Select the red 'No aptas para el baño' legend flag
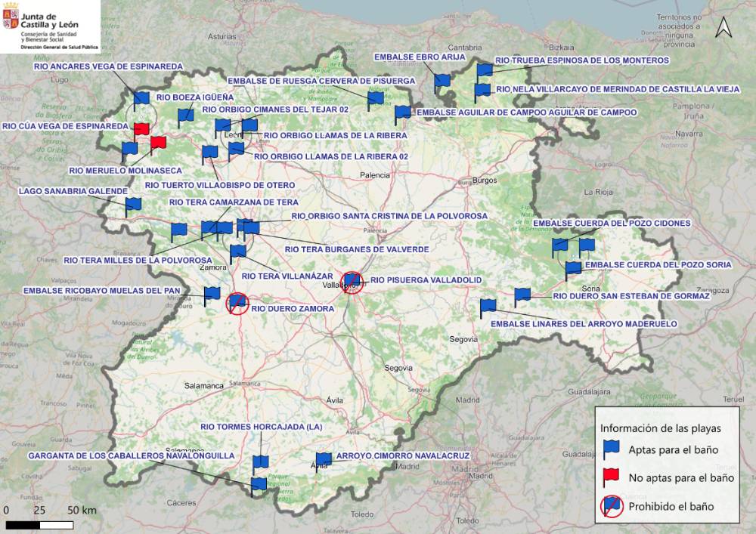This screenshot has height=534, width=756. tap(611, 477)
